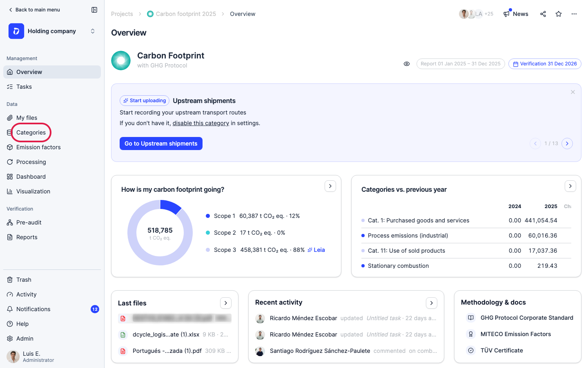The width and height of the screenshot is (588, 368).
Task: Toggle the eye visibility icon
Action: [x=407, y=64]
